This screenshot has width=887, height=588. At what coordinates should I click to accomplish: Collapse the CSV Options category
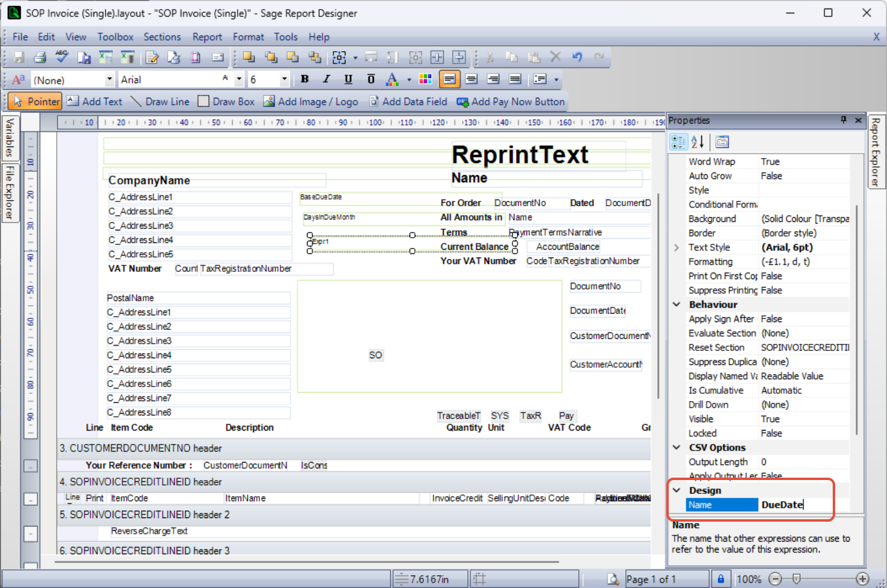click(677, 447)
